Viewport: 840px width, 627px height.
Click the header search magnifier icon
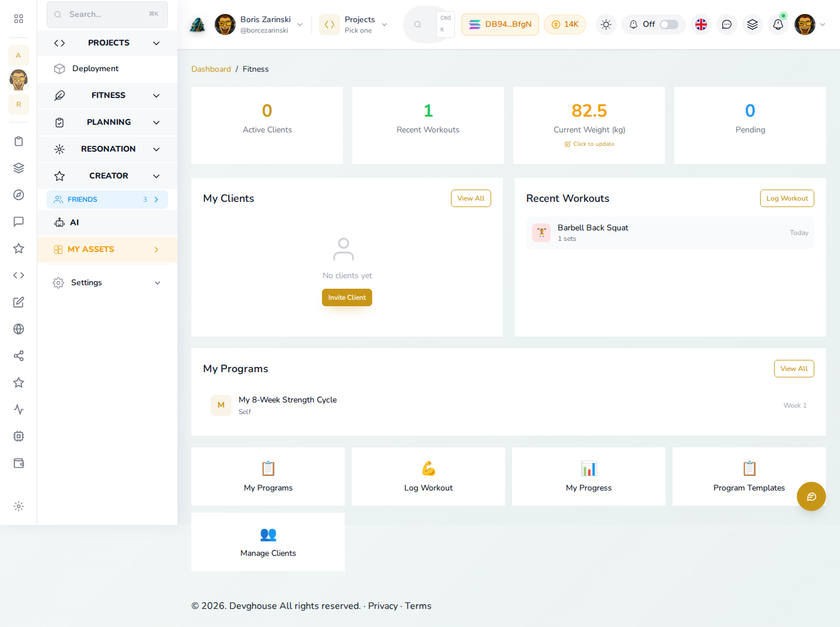pyautogui.click(x=418, y=24)
